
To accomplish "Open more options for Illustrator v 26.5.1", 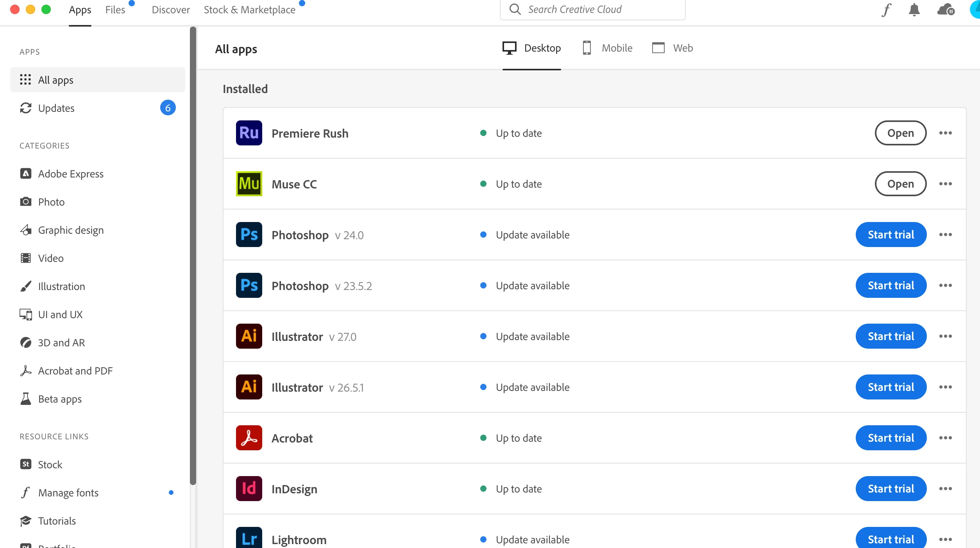I will (x=945, y=387).
